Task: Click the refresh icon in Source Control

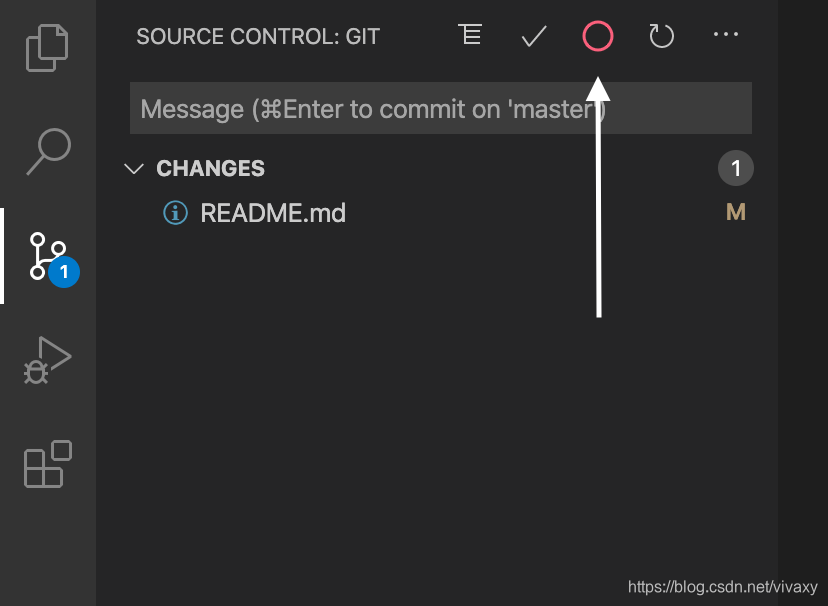Action: tap(661, 36)
